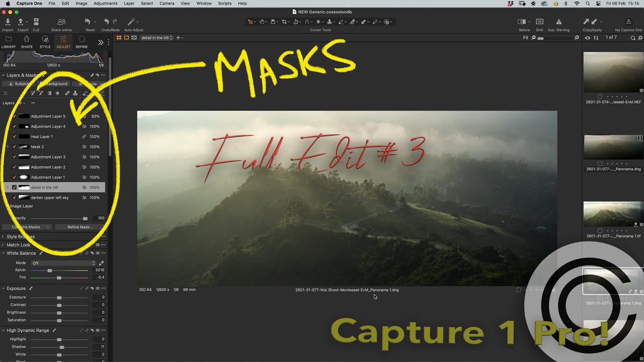Click the Reset adjustments icon
Screen dimensions: 644x362
coord(88,22)
